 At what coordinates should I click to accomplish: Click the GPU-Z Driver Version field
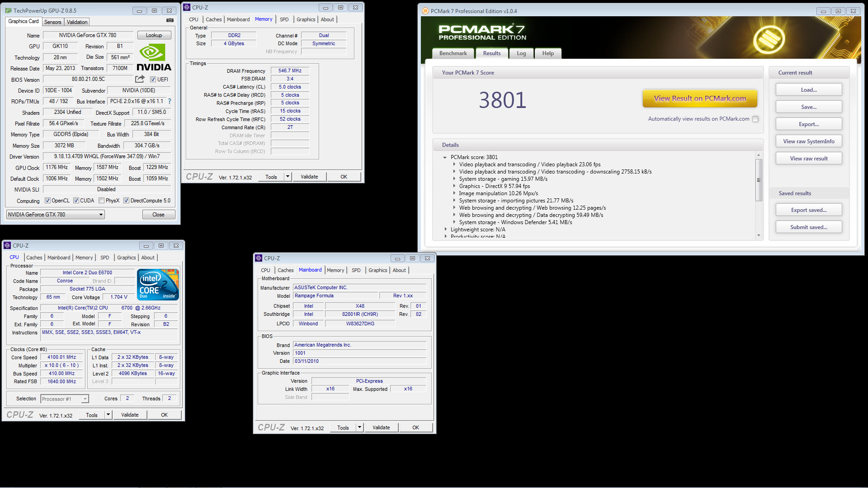click(x=107, y=156)
